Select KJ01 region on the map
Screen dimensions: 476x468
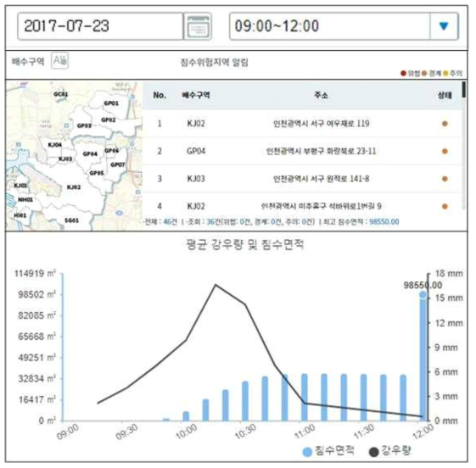click(x=20, y=186)
